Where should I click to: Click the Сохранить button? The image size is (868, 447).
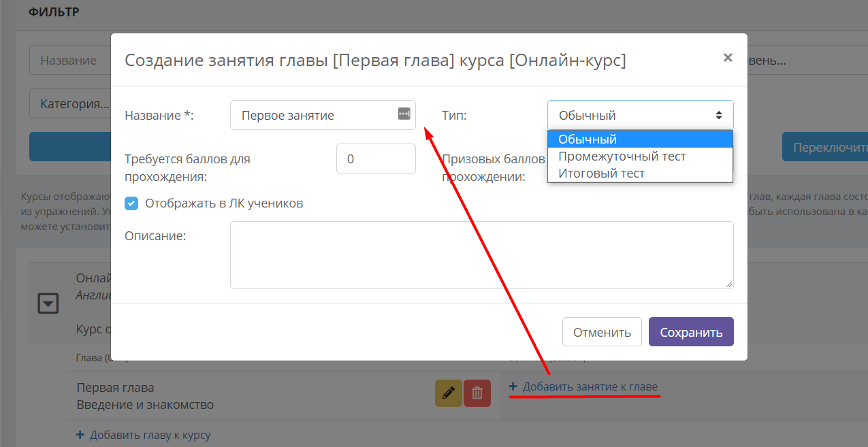pos(691,332)
